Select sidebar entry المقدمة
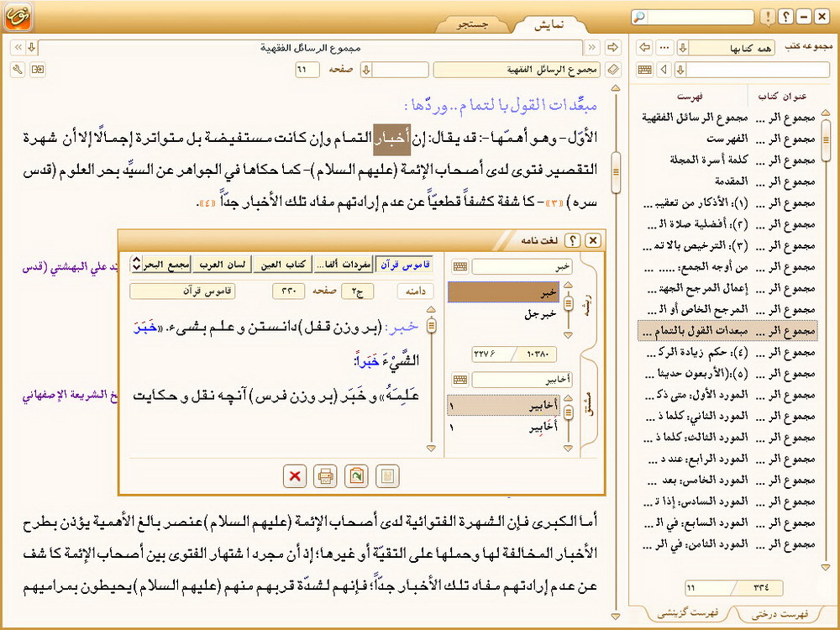The image size is (840, 630). (727, 181)
